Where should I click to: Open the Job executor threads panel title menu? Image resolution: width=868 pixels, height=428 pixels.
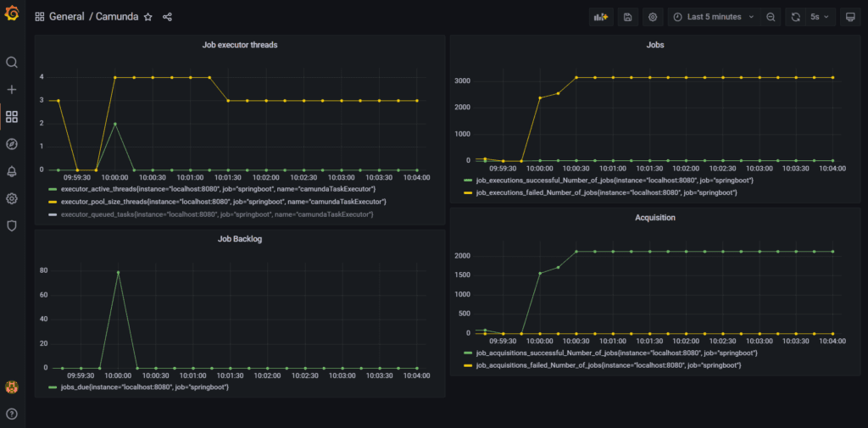(x=240, y=45)
